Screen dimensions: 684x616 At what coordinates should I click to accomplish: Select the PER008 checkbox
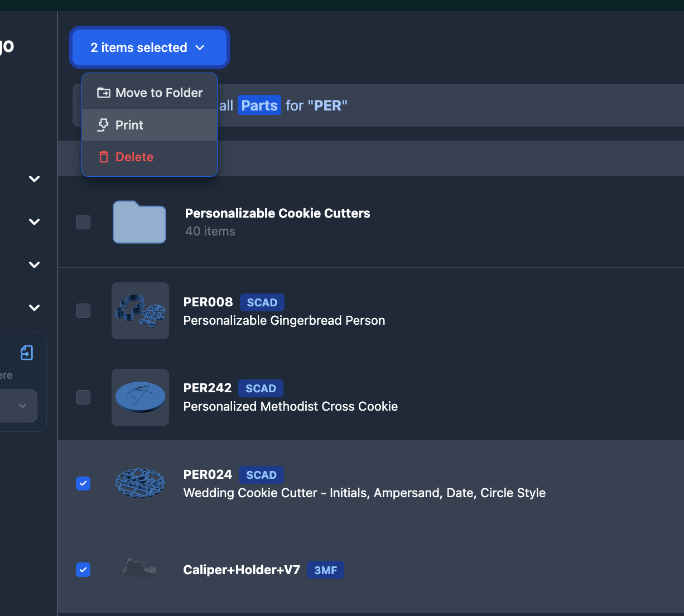pyautogui.click(x=83, y=311)
